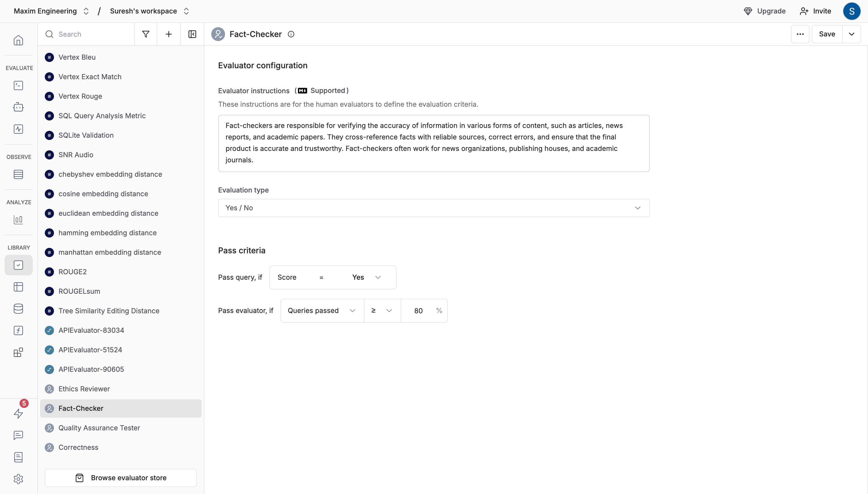Select the analytics chart icon under Analyze
868x494 pixels.
18,219
